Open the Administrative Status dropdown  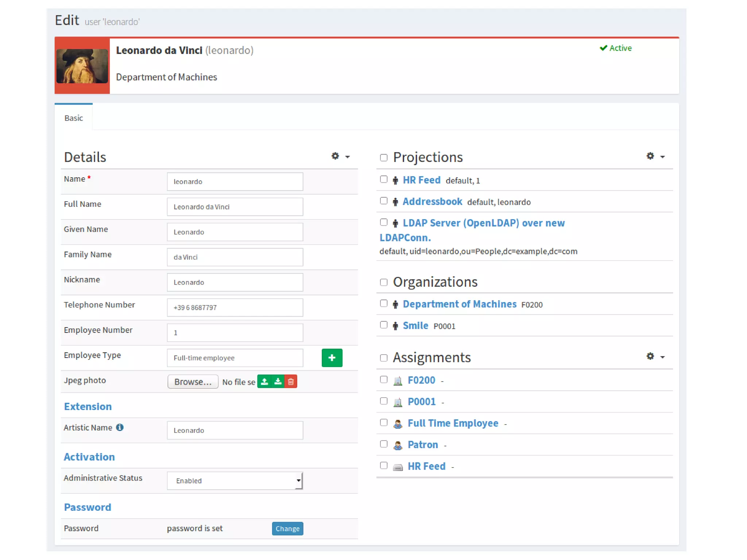pos(235,480)
